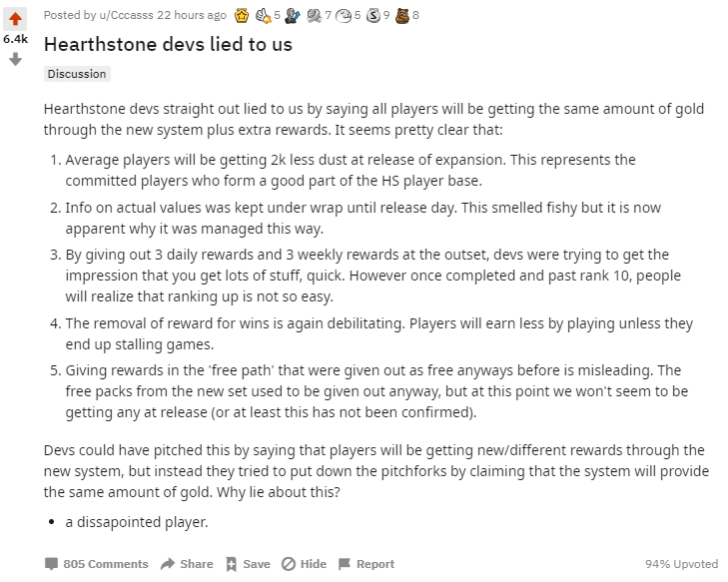The width and height of the screenshot is (728, 582).
Task: Open the 805 Comments section
Action: tap(96, 564)
